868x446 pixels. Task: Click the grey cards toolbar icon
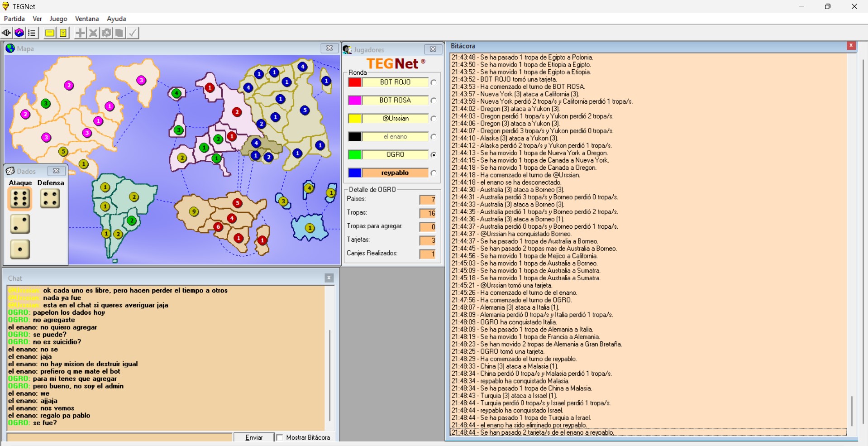click(x=119, y=33)
